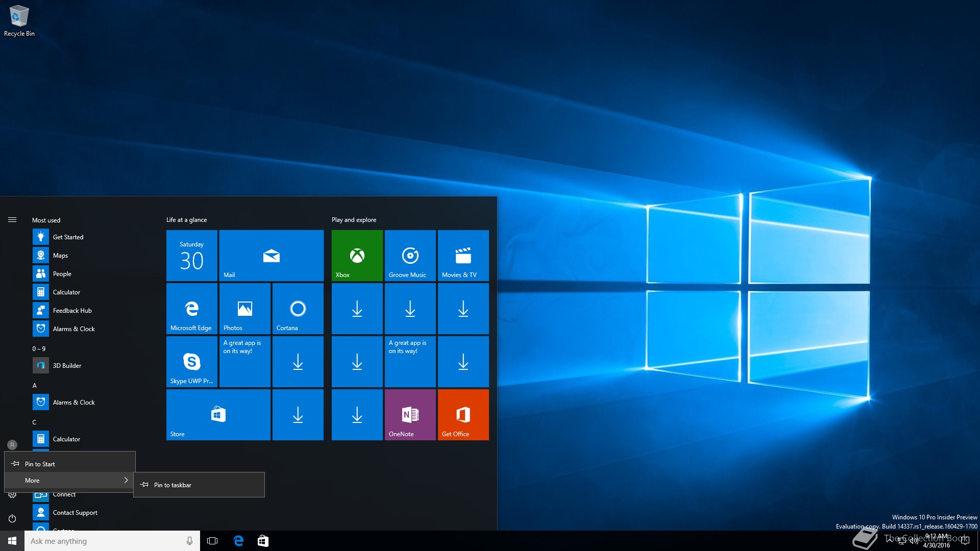Select Pin to Start in context menu
The image size is (980, 551).
tap(70, 464)
